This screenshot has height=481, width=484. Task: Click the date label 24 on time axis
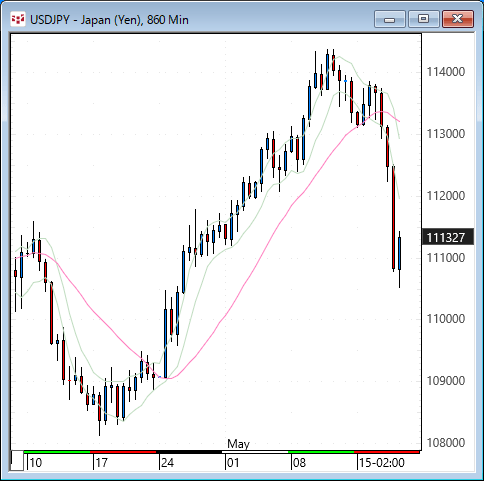pyautogui.click(x=167, y=463)
